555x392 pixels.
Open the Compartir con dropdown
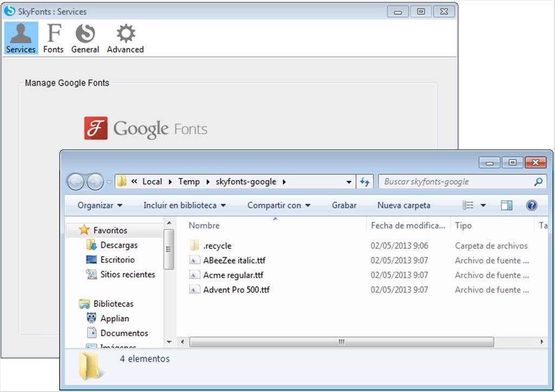coord(279,205)
